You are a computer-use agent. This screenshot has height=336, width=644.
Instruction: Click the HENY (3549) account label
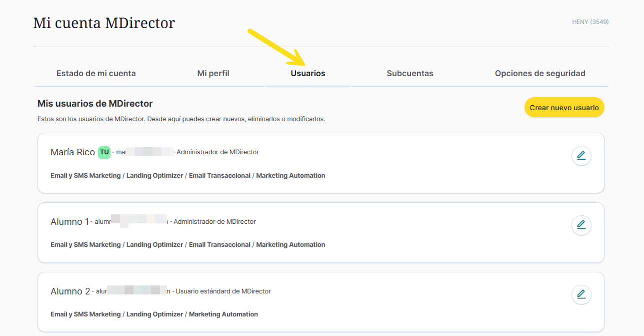click(x=590, y=22)
